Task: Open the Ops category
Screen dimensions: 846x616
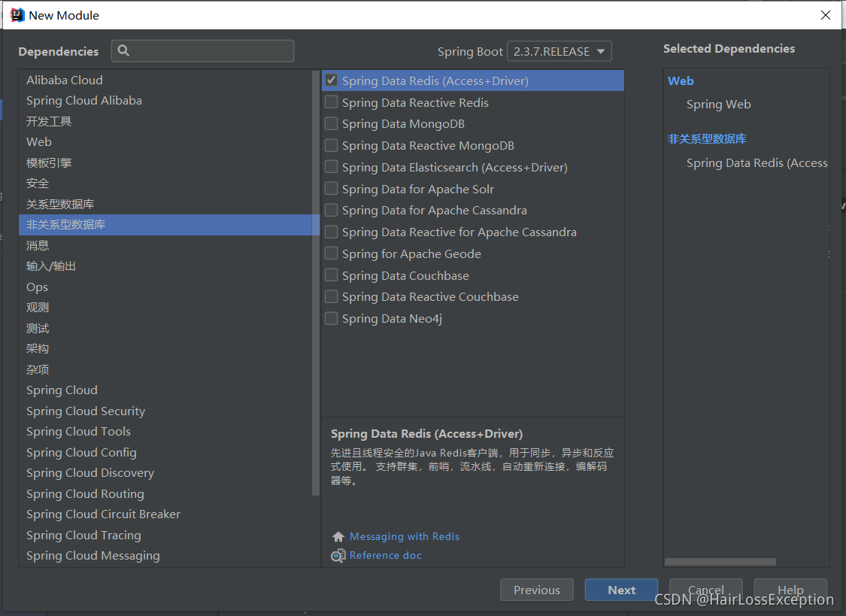Action: pyautogui.click(x=165, y=287)
